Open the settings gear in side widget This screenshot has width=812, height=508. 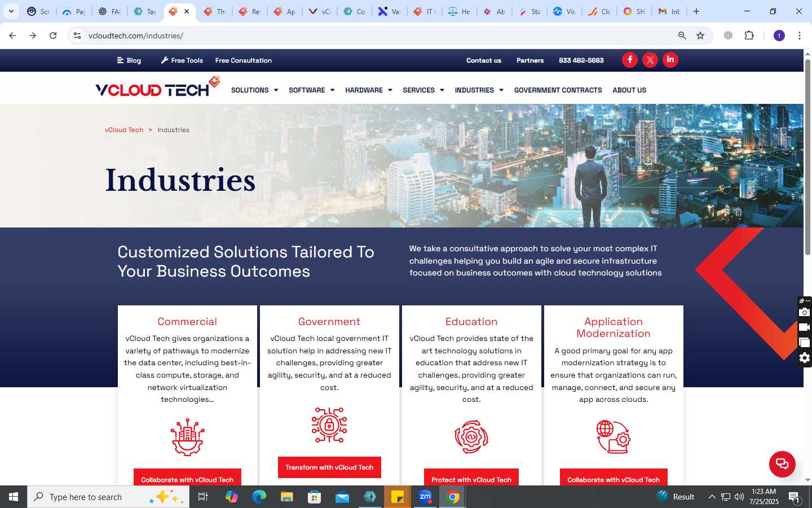805,358
